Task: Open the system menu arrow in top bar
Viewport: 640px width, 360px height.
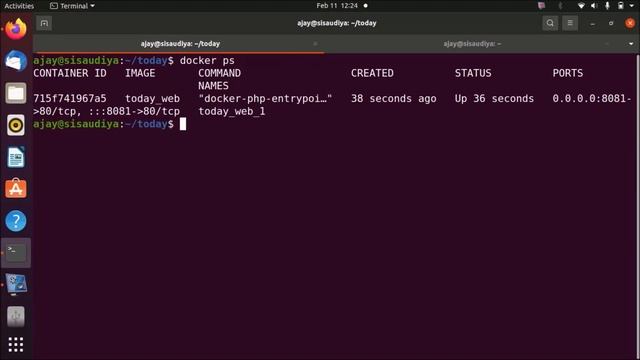Action: coord(631,6)
